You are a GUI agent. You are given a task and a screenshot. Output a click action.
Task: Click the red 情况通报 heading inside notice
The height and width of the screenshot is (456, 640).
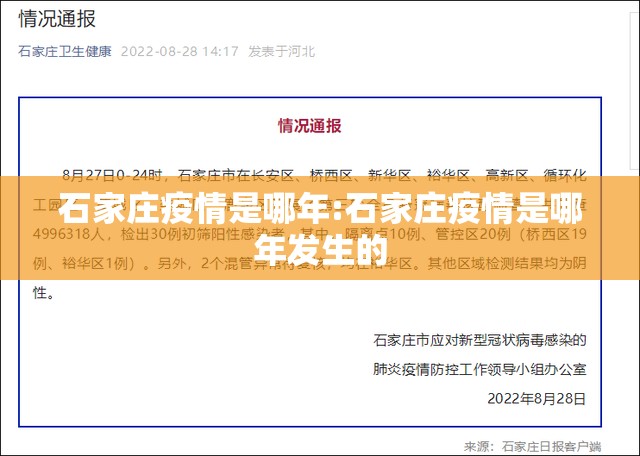pos(309,126)
